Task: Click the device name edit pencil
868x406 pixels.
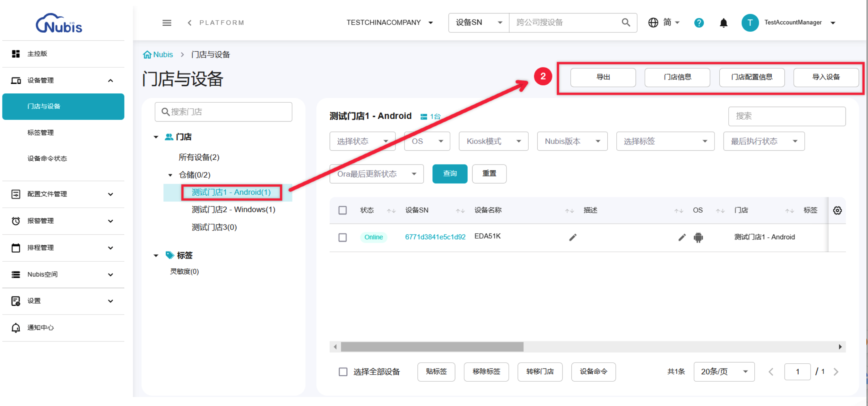Action: pos(573,237)
